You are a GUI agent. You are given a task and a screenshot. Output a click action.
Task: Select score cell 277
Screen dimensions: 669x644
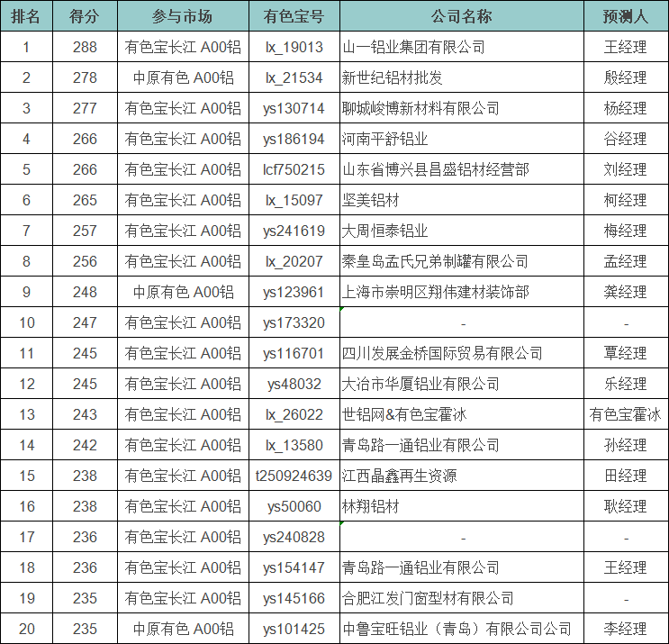click(85, 108)
